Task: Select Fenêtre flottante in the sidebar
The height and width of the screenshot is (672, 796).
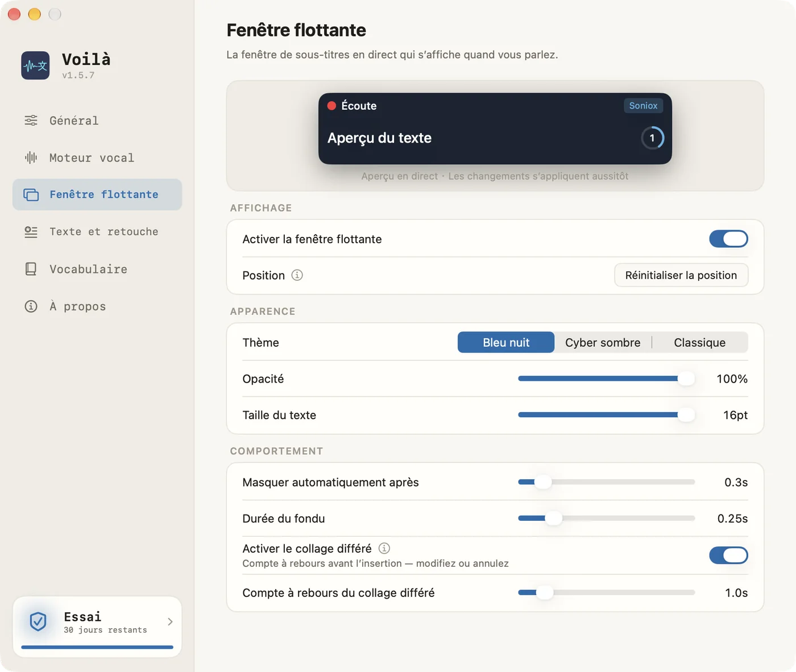Action: (x=97, y=194)
